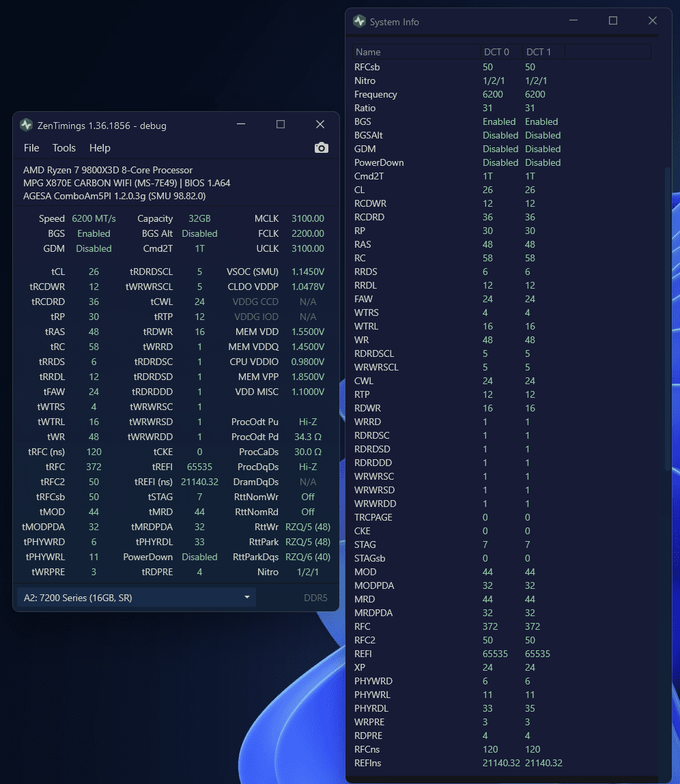The height and width of the screenshot is (784, 680).
Task: Click the GDM Disabled value in ZenTimings
Action: 94,248
